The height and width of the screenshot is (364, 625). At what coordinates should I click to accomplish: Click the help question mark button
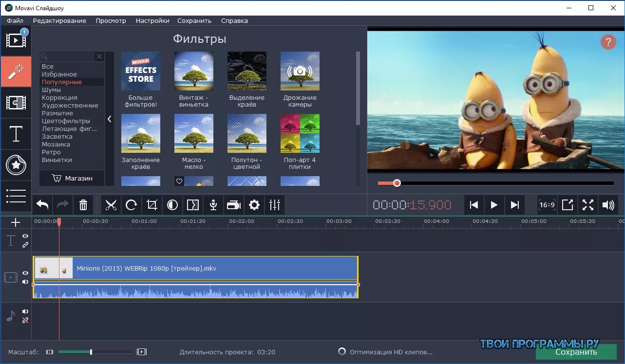608,42
